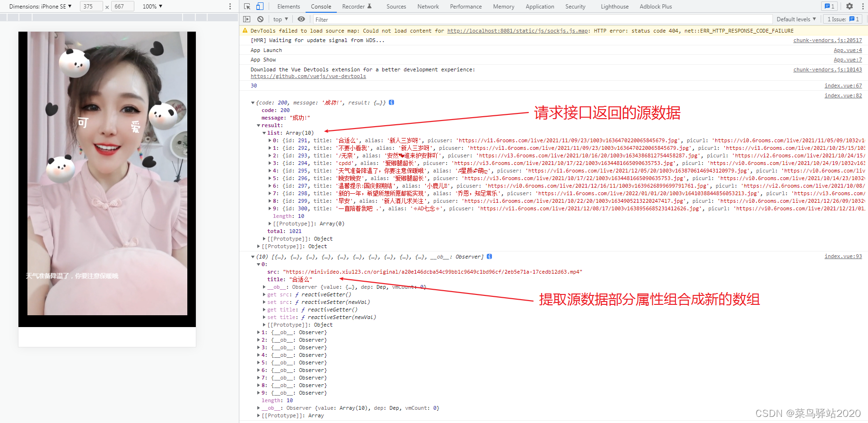Click the 1 Issue button
The image size is (868, 423).
coord(843,19)
